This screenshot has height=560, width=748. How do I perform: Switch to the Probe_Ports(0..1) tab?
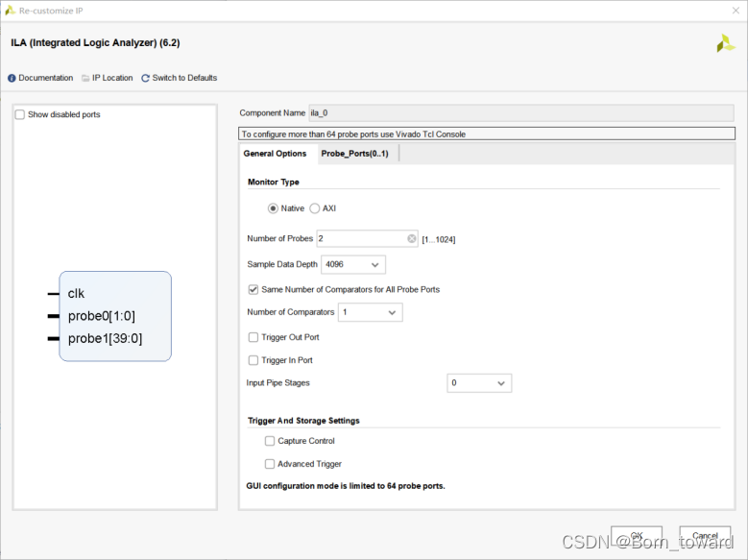[x=354, y=154]
